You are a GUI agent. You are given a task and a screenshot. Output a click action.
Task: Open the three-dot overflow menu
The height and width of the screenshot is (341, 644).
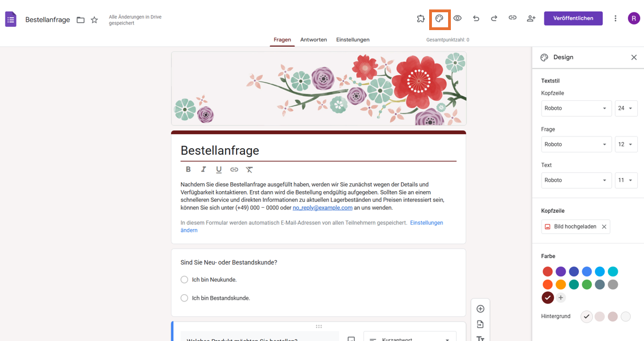[615, 18]
